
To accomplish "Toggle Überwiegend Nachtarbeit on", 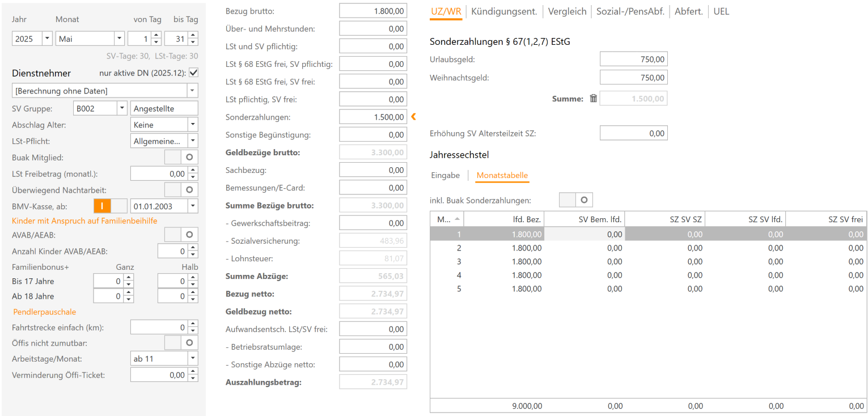I will (x=189, y=189).
